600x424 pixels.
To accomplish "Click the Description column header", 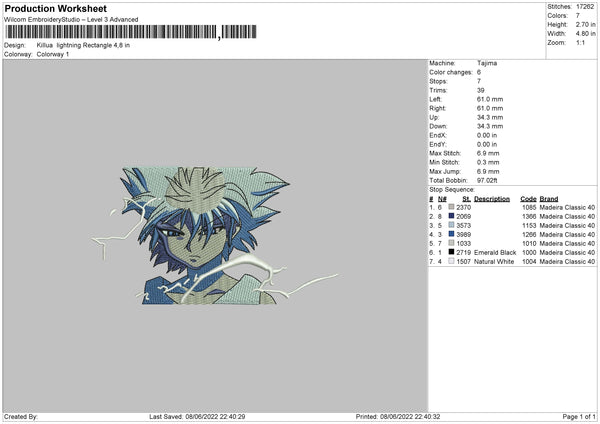I will pyautogui.click(x=492, y=199).
